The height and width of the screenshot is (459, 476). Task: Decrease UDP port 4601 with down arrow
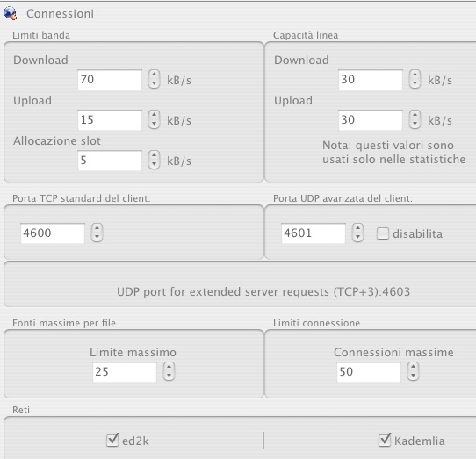pos(358,237)
